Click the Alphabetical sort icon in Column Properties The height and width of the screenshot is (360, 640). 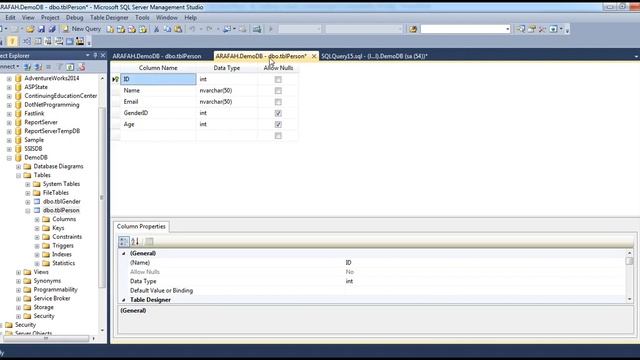135,241
